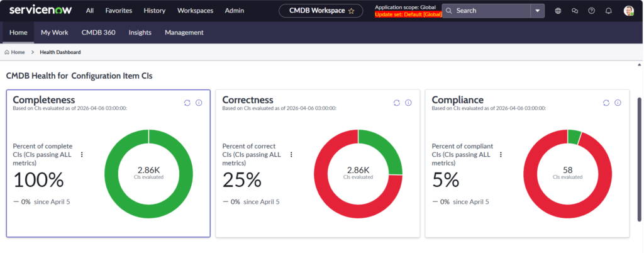Show info for Correctness card
This screenshot has width=644, height=253.
click(408, 103)
